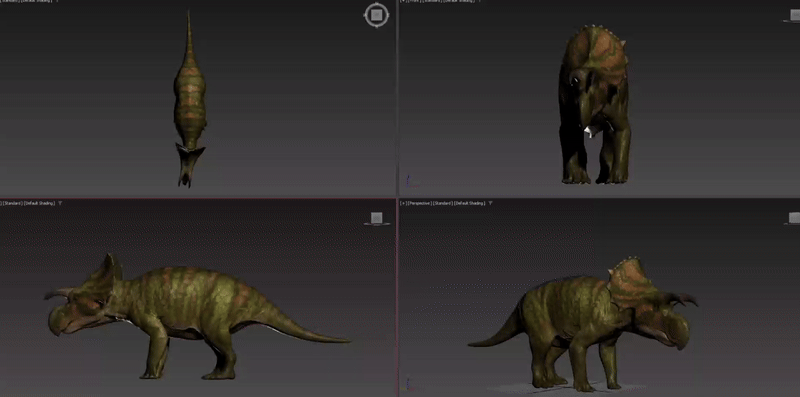
Task: Open the [Standard] menu in Perspective viewport
Action: tap(442, 203)
